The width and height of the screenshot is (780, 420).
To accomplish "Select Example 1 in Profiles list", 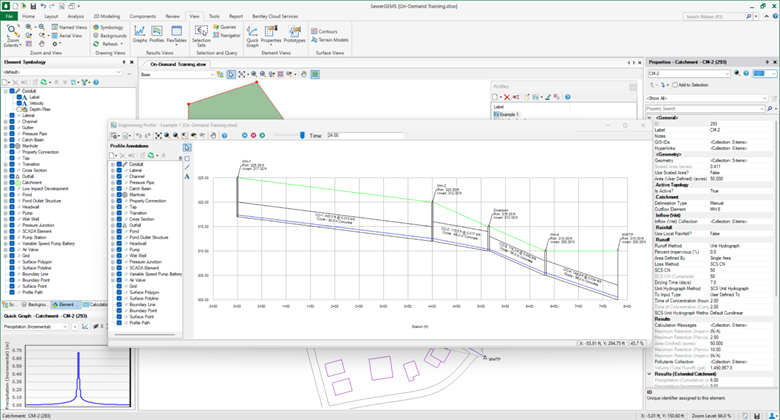I will pos(506,114).
